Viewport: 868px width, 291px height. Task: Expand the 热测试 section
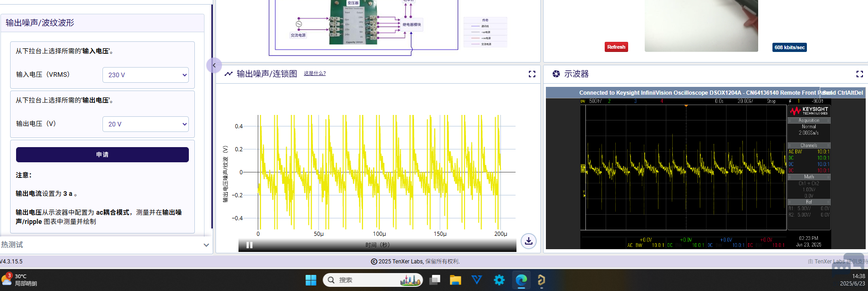pos(106,245)
